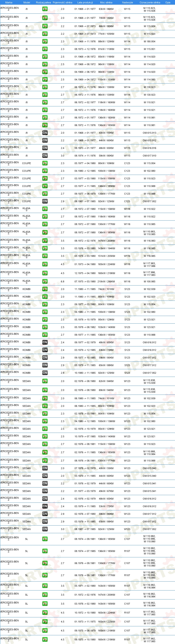Click diesel ON icon in SEDAN 3.0 row
Viewport: 175px width, 644px height.
click(x=45, y=529)
